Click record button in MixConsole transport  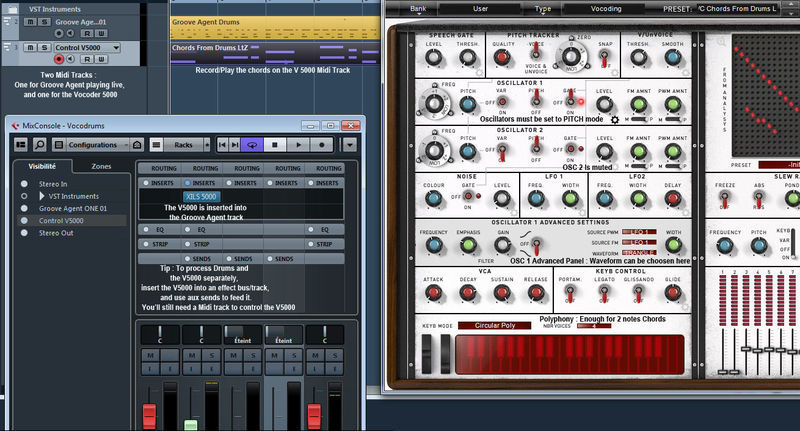(321, 145)
